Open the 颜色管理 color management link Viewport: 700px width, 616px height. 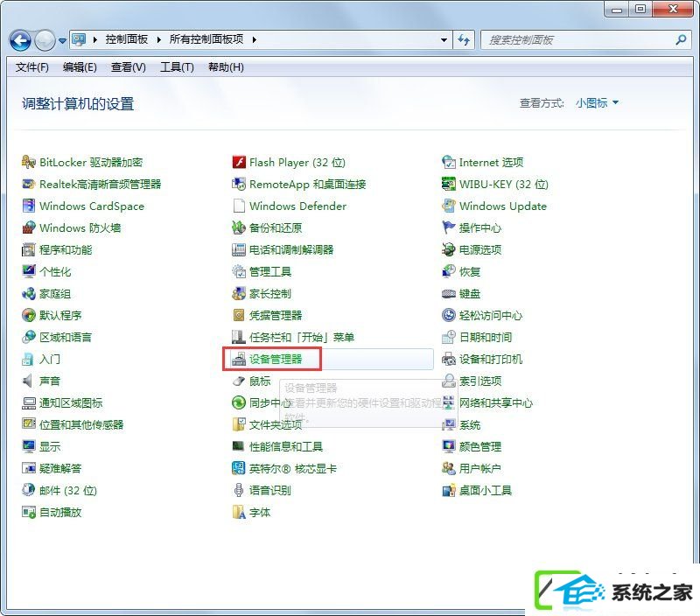pos(480,447)
